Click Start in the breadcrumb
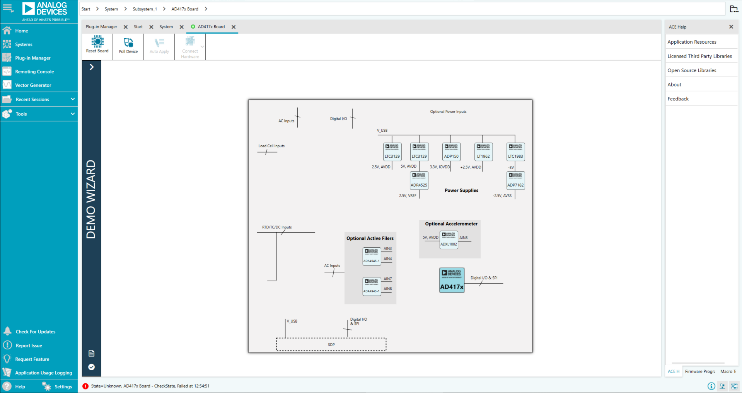Viewport: 742px width, 393px height. (86, 9)
